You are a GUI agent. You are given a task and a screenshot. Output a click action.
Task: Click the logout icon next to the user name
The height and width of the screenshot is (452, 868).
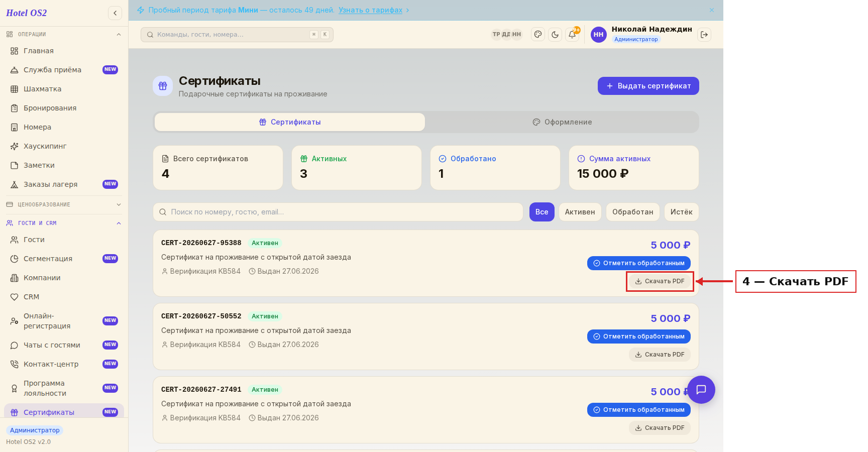pyautogui.click(x=704, y=35)
